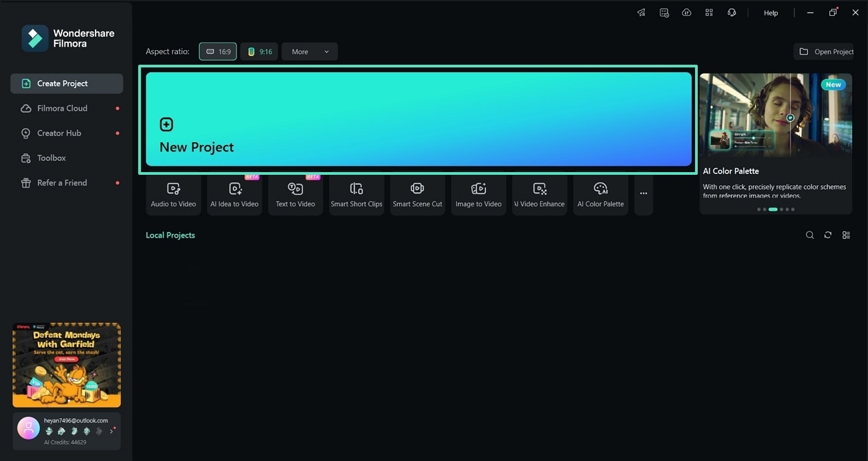Viewport: 868px width, 461px height.
Task: Launch the AI Color Palette tool
Action: click(x=600, y=193)
